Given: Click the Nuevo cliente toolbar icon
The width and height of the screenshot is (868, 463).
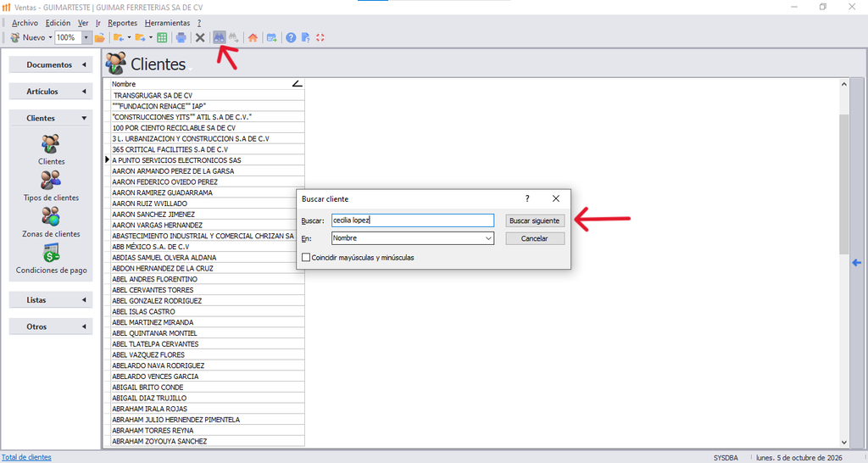Looking at the screenshot, I should 15,37.
